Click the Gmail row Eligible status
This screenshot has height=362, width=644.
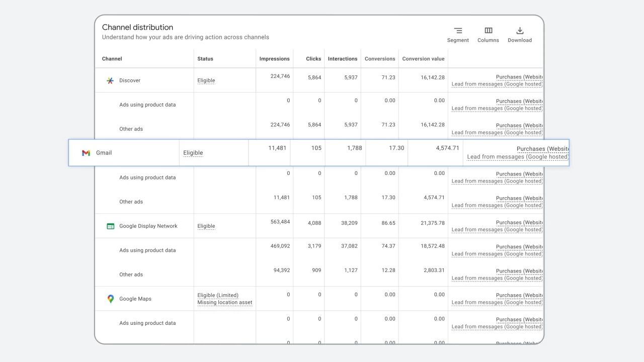193,153
